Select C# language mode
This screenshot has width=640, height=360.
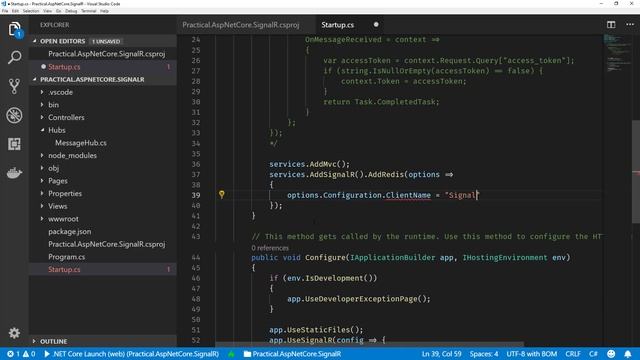coord(593,354)
